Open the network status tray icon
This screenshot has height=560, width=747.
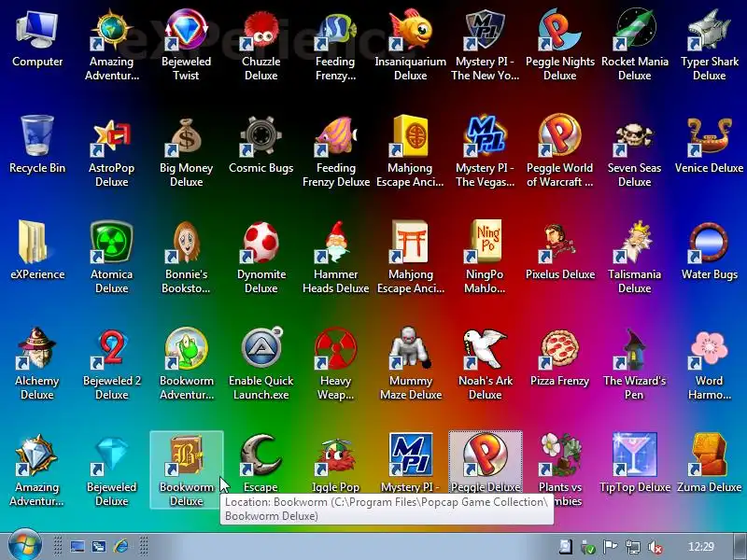click(x=633, y=547)
